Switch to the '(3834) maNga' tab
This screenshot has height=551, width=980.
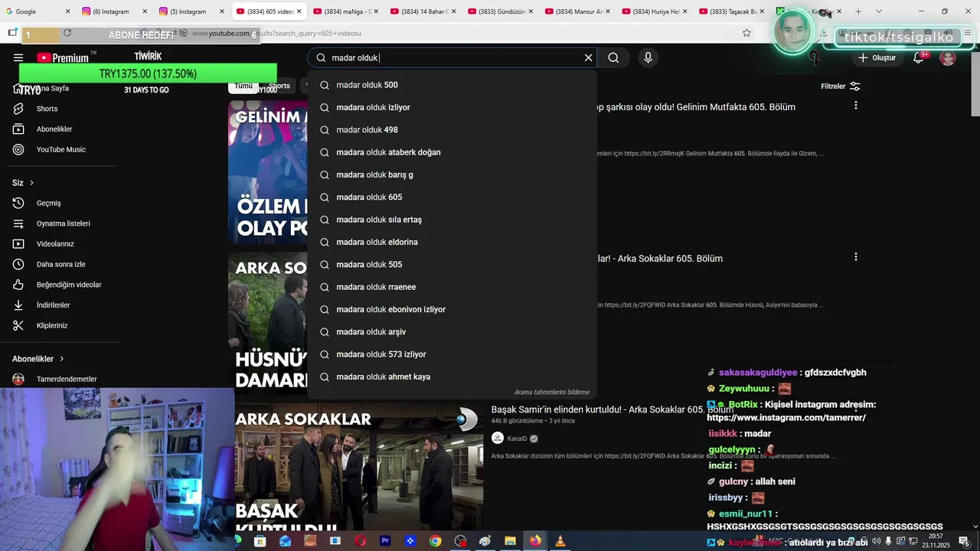point(347,11)
